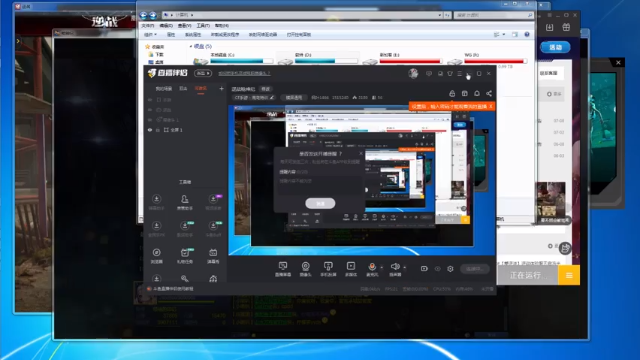
Task: Toggle eye visibility for 全屏 1 source
Action: pos(150,130)
